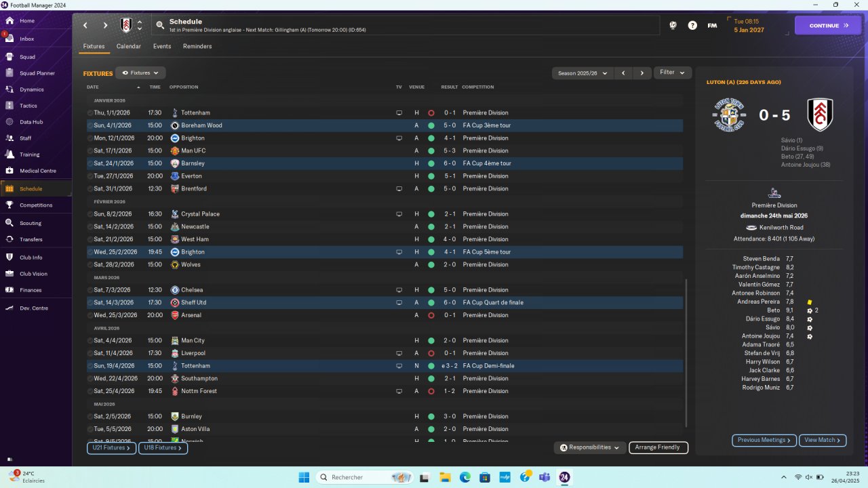Image resolution: width=868 pixels, height=488 pixels.
Task: Click the Data Hub icon
Action: pyautogui.click(x=9, y=122)
